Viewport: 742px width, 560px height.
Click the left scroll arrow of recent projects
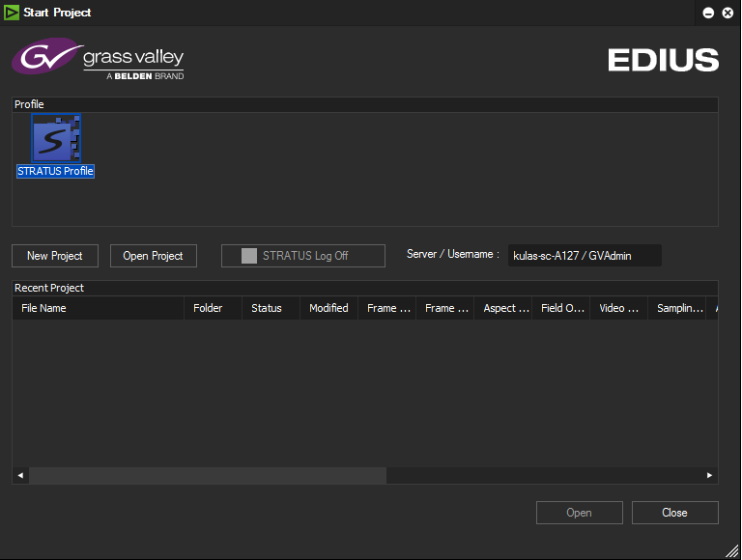click(20, 475)
